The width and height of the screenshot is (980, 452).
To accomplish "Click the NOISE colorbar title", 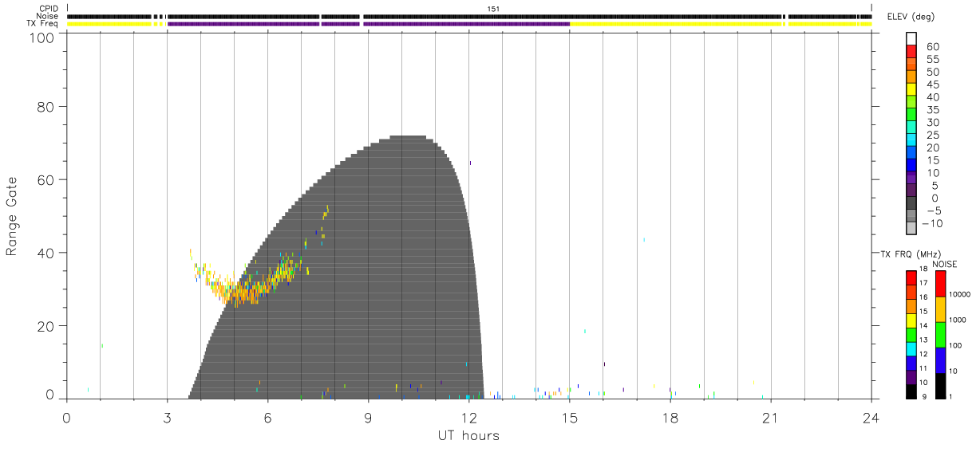I will (x=944, y=264).
